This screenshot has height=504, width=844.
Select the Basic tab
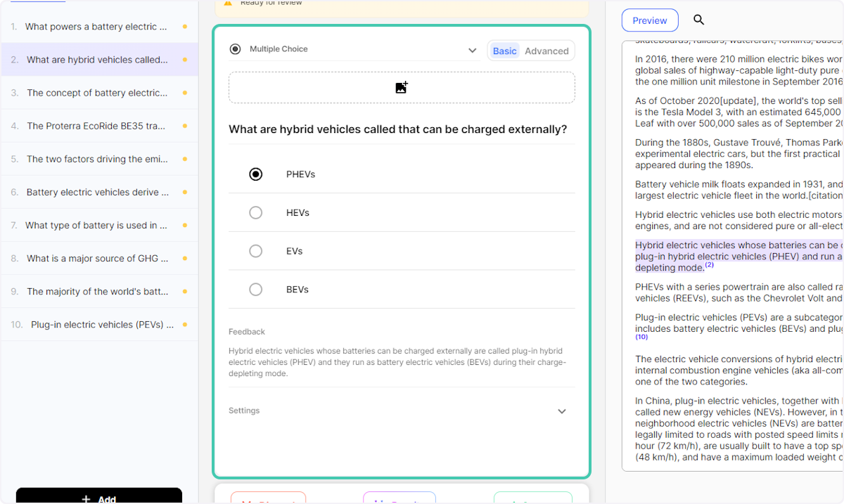coord(504,51)
